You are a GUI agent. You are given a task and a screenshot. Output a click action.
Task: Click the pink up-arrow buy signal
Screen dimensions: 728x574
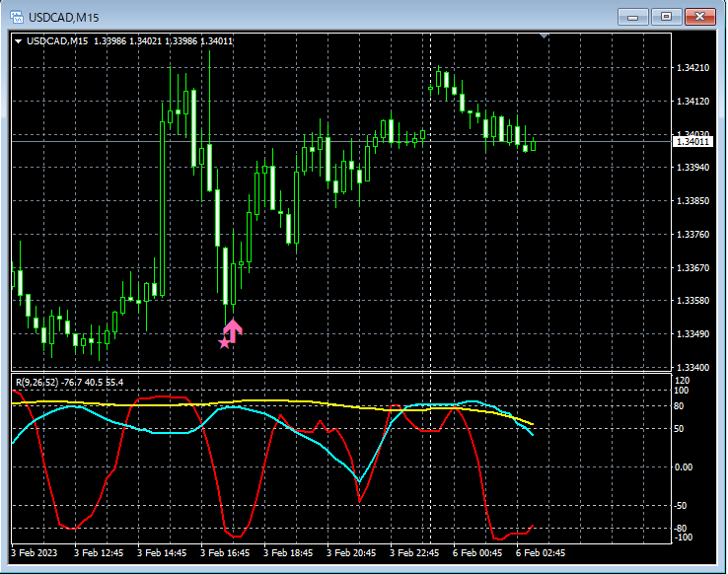[x=234, y=328]
